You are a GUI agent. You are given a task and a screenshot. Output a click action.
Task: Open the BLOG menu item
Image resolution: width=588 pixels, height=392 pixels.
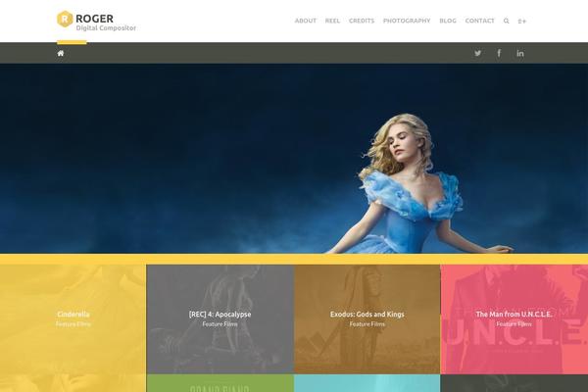(x=448, y=21)
